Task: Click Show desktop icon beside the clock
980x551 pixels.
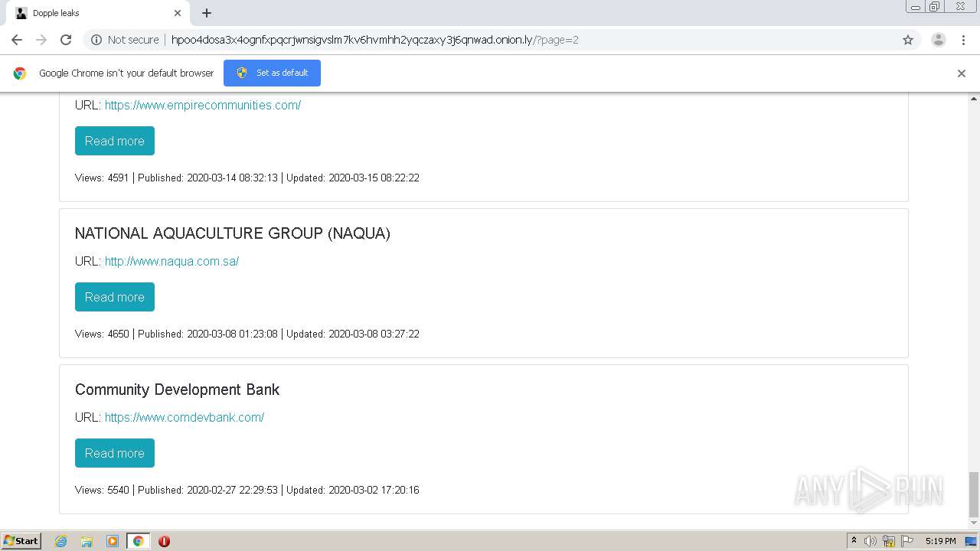Action: click(972, 541)
